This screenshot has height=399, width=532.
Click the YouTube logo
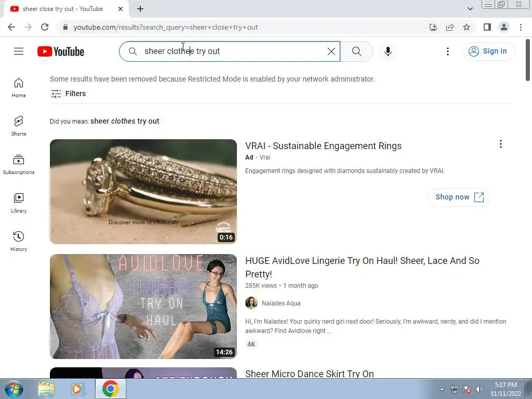(61, 51)
